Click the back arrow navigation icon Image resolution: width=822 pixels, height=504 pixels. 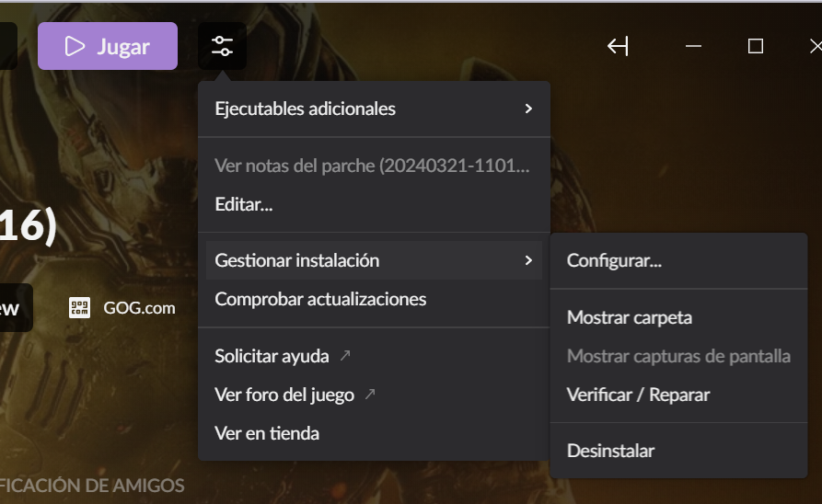tap(618, 47)
